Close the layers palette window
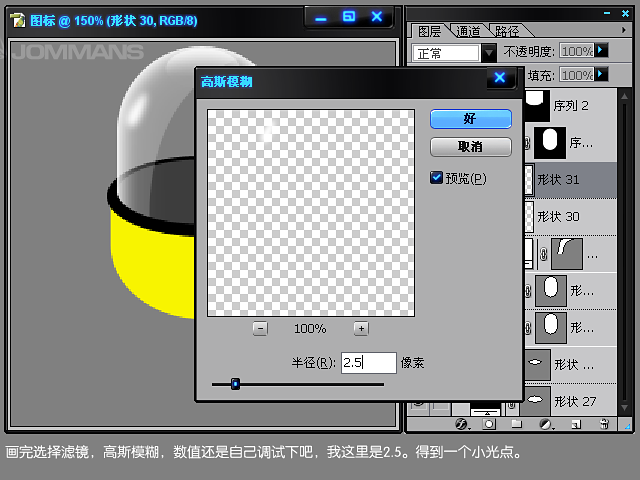 [x=625, y=13]
